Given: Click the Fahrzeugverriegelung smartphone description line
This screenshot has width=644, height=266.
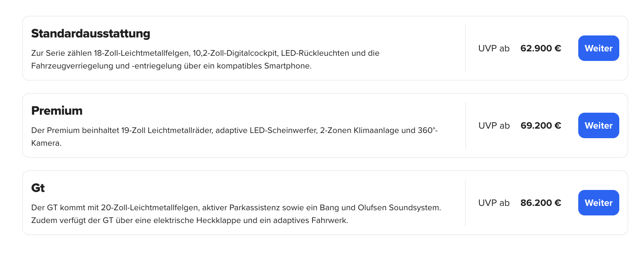Looking at the screenshot, I should click(x=171, y=66).
